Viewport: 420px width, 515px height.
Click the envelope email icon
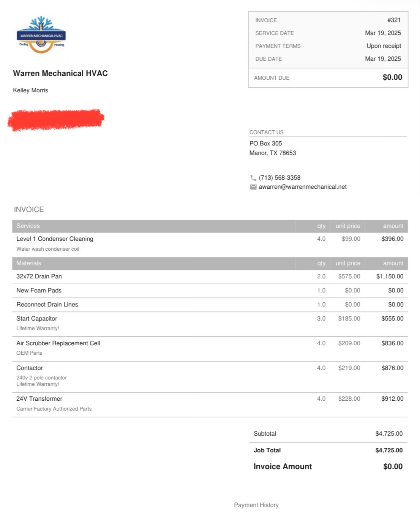click(x=253, y=187)
